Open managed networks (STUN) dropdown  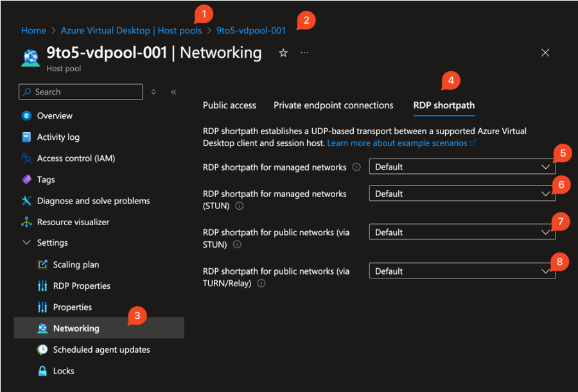click(462, 194)
